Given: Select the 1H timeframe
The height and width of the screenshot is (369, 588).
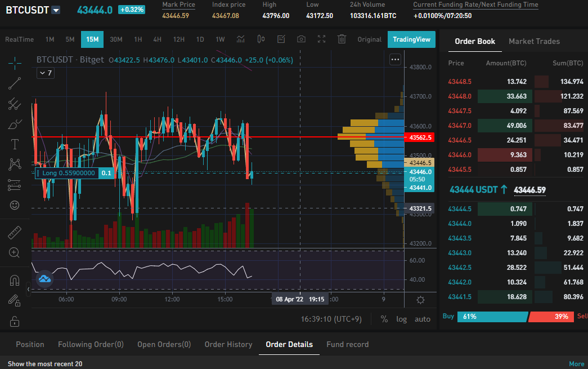Looking at the screenshot, I should pos(138,39).
